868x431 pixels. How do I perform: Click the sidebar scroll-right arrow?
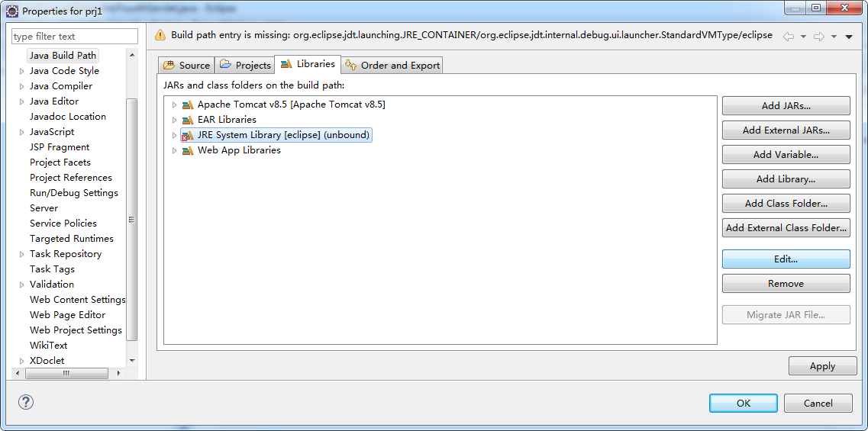coord(118,374)
